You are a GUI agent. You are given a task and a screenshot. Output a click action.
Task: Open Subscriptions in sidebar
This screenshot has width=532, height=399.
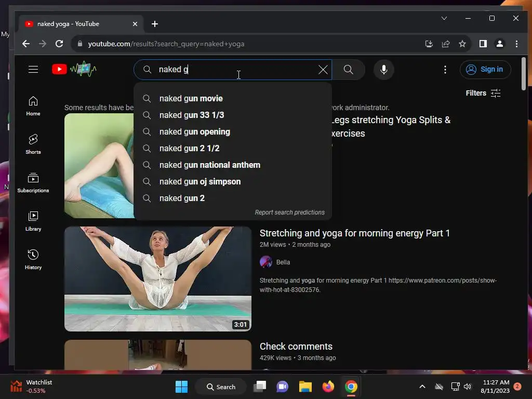coord(33,183)
